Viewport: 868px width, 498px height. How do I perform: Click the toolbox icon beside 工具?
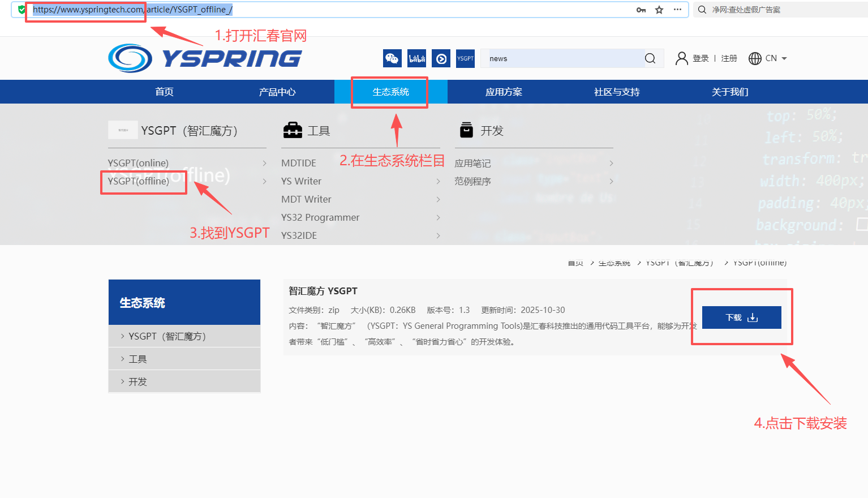click(293, 130)
